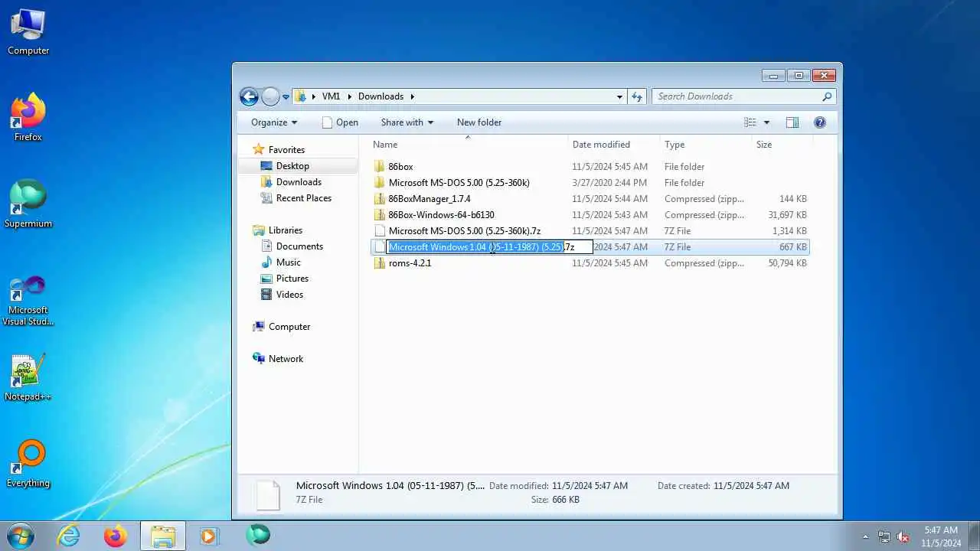Expand the arrow after Downloads in the address bar

click(x=412, y=96)
